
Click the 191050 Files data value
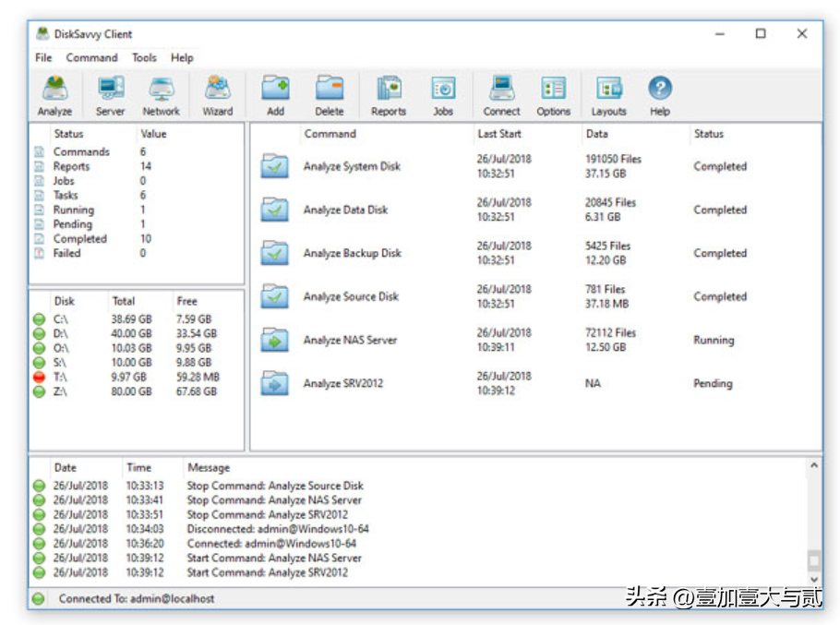point(613,159)
